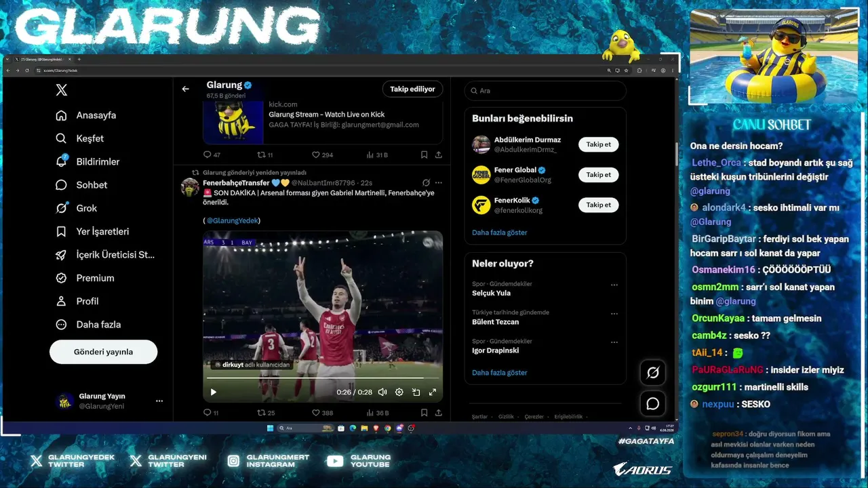Click the video progress bar

[323, 378]
